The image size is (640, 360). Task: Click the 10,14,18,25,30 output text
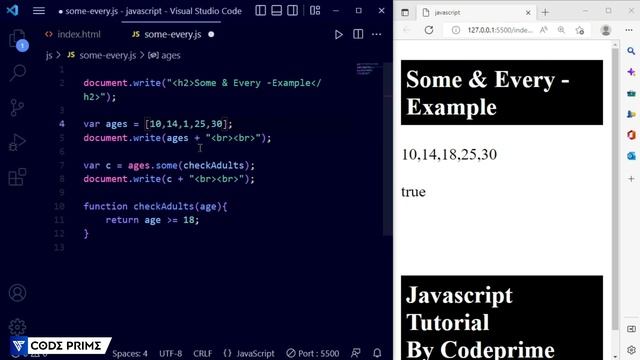pos(449,155)
